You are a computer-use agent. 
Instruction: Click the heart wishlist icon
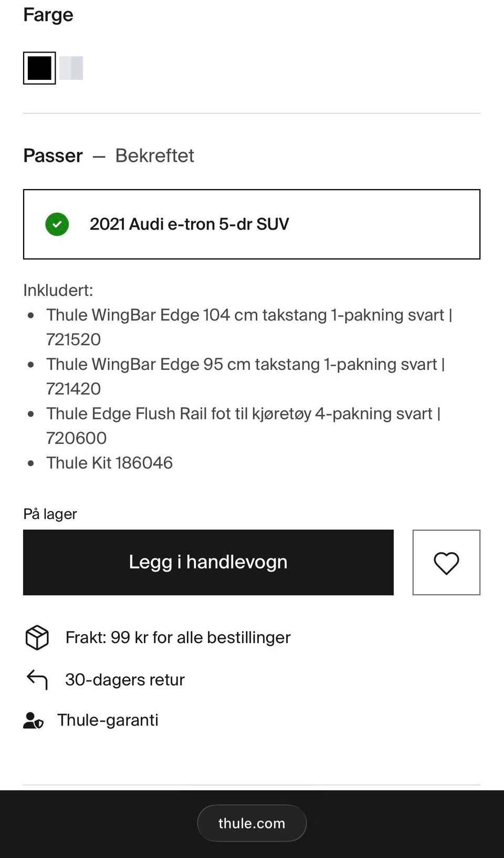click(446, 563)
